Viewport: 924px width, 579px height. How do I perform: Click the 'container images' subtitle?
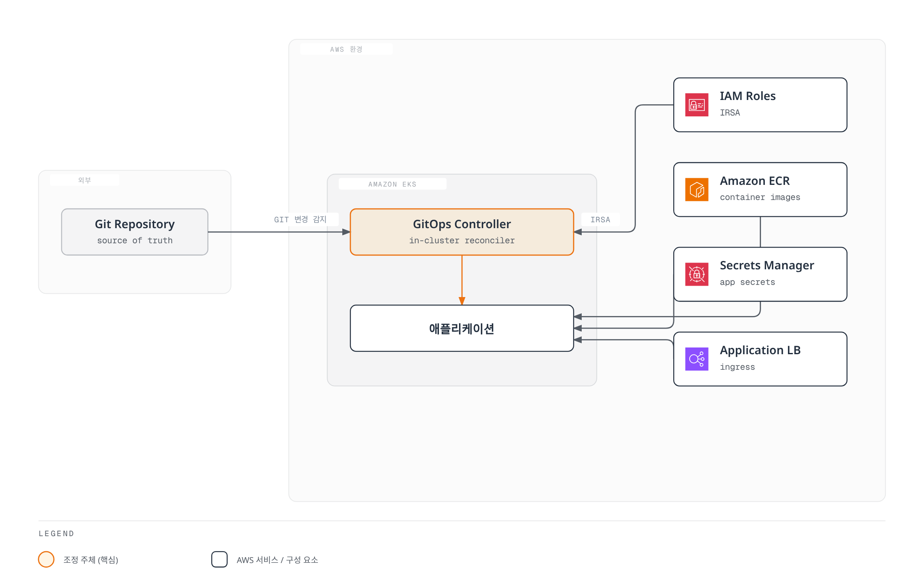click(760, 197)
